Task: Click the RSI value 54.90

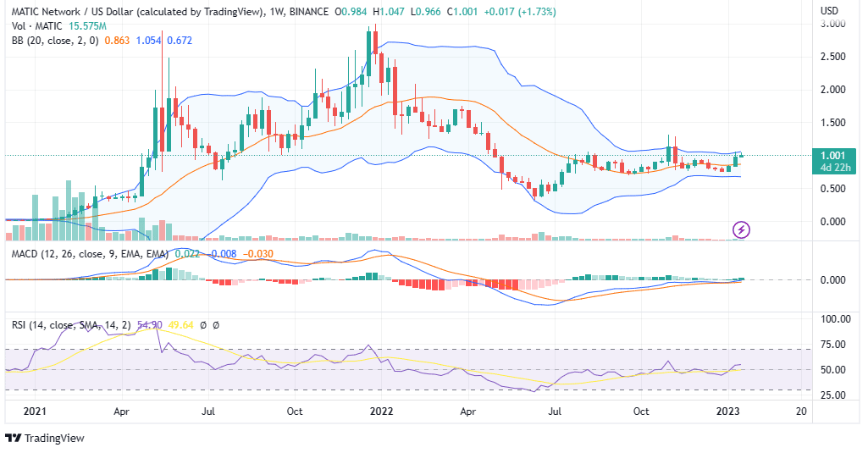Action: (x=149, y=325)
